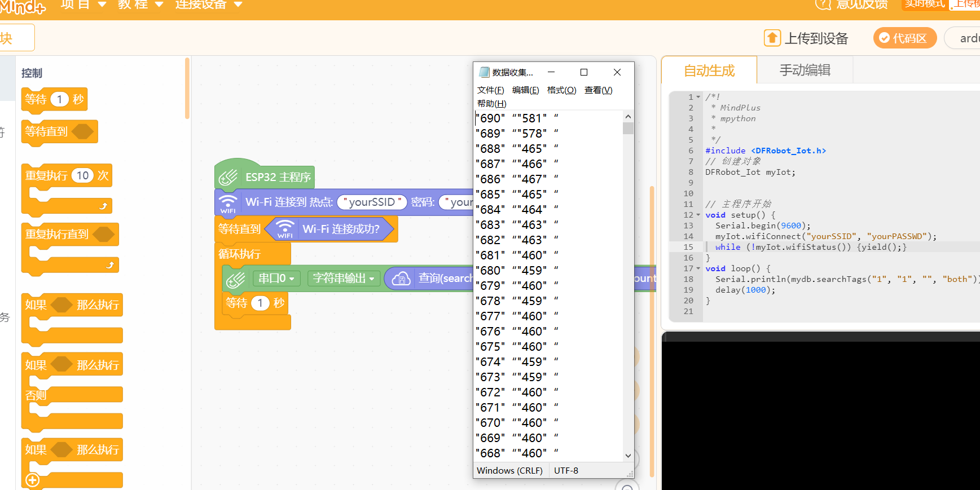Click Notepad row "690" "581"
Viewport: 980px width, 490px height.
point(517,118)
